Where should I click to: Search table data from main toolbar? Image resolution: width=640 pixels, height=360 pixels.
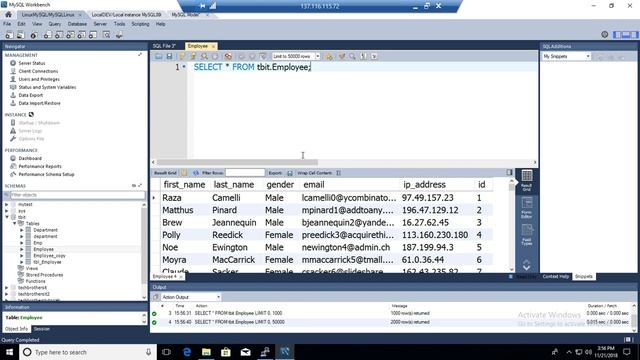107,35
